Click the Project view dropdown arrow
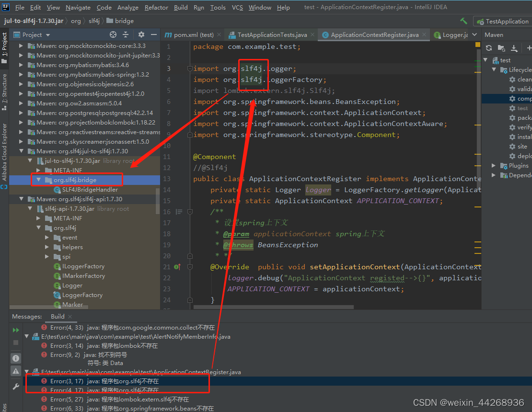 click(48, 35)
